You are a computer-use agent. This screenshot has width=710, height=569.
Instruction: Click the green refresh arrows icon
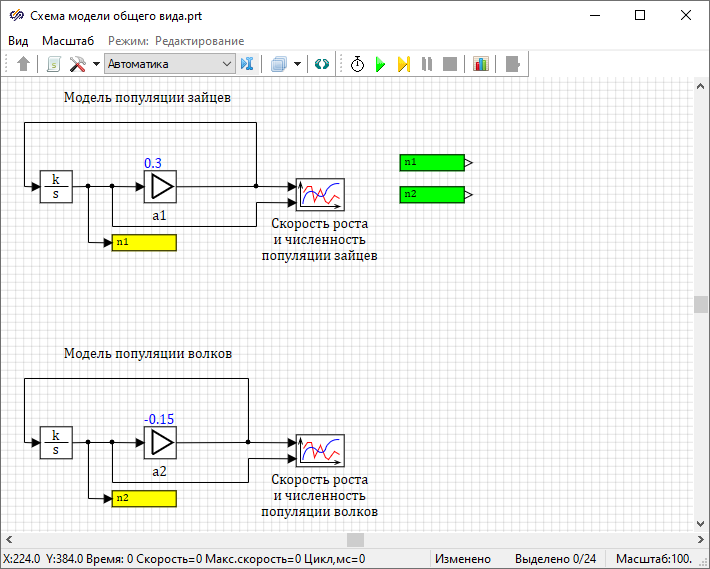point(321,64)
